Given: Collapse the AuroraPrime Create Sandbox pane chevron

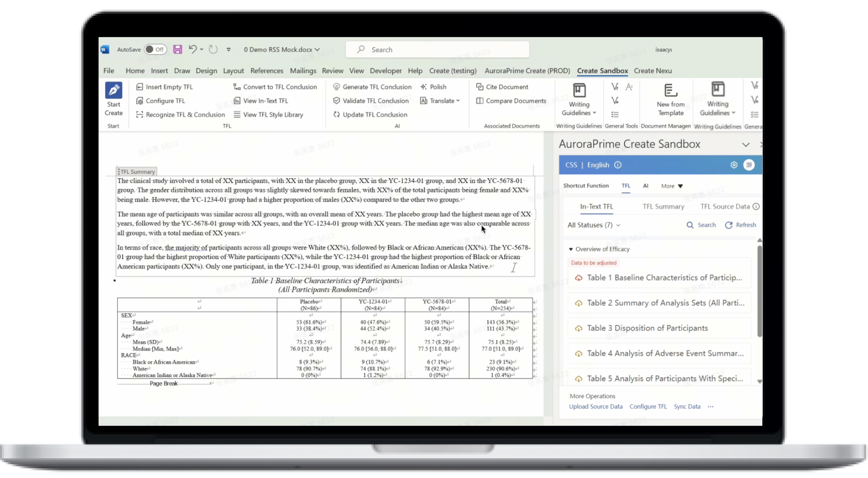Looking at the screenshot, I should [746, 145].
